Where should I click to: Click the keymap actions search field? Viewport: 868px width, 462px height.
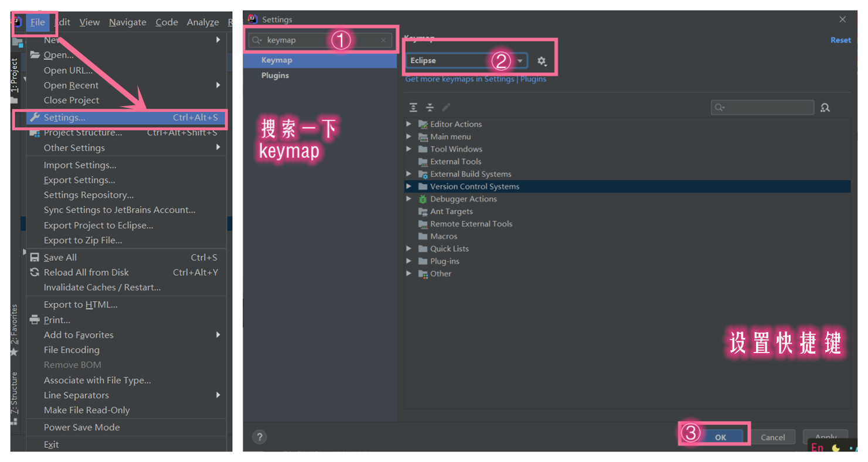tap(763, 108)
